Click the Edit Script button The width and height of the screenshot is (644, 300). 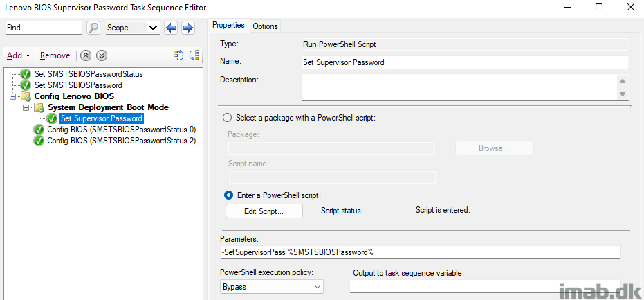pyautogui.click(x=264, y=211)
